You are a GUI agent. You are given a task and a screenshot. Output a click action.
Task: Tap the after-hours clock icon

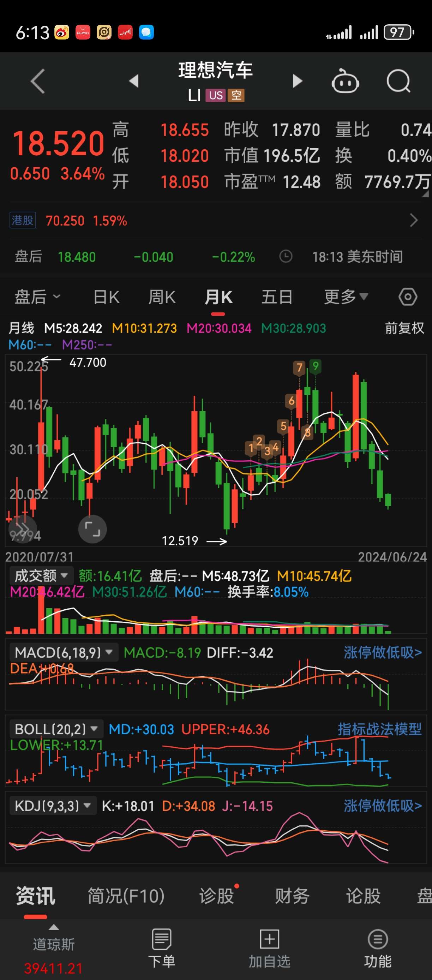(x=286, y=256)
